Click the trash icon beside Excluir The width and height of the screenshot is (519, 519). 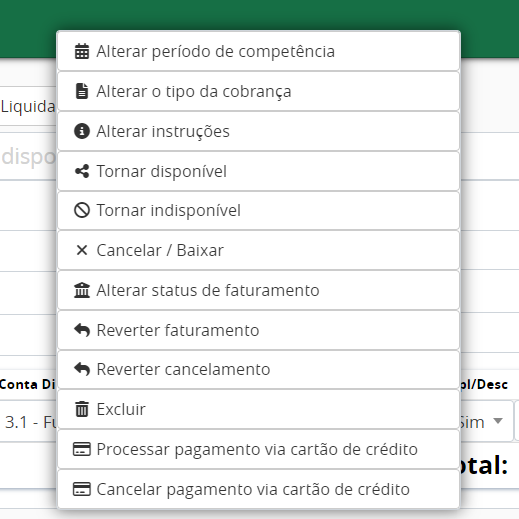pyautogui.click(x=82, y=409)
